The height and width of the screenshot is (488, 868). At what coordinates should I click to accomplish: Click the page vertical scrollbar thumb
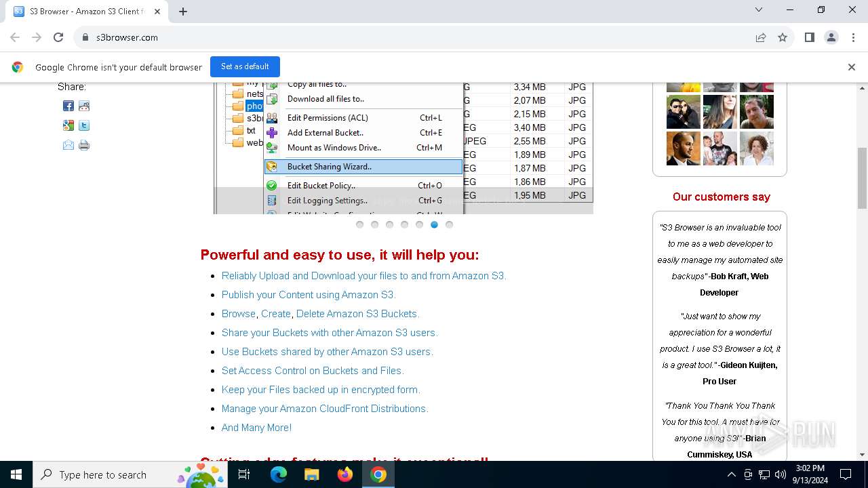point(863,178)
